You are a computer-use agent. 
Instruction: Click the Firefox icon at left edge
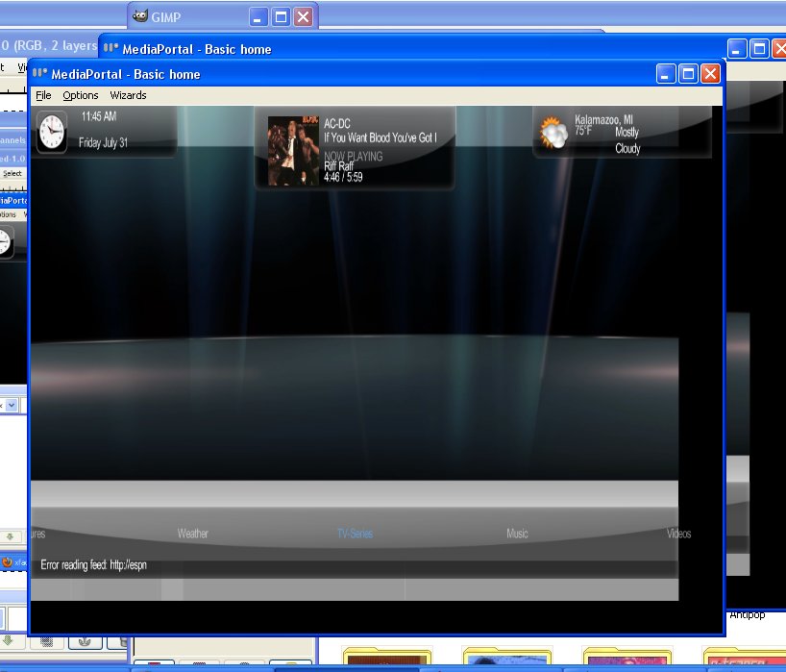point(6,561)
